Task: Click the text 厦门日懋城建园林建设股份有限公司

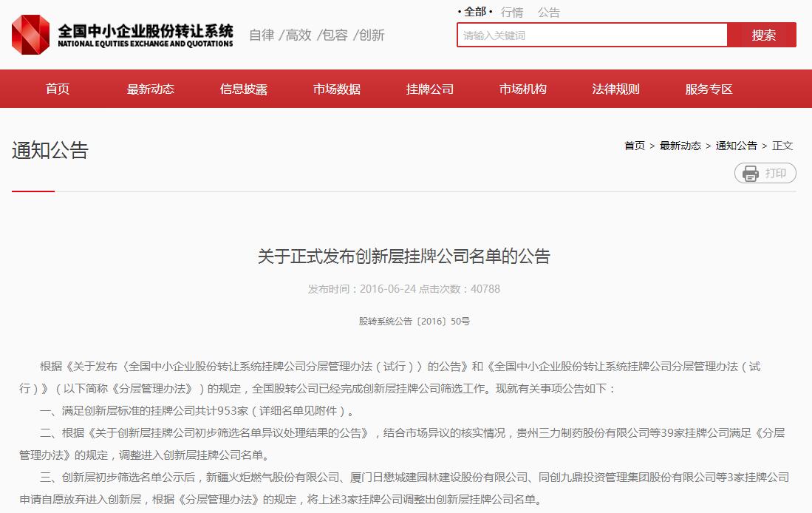Action: 439,478
